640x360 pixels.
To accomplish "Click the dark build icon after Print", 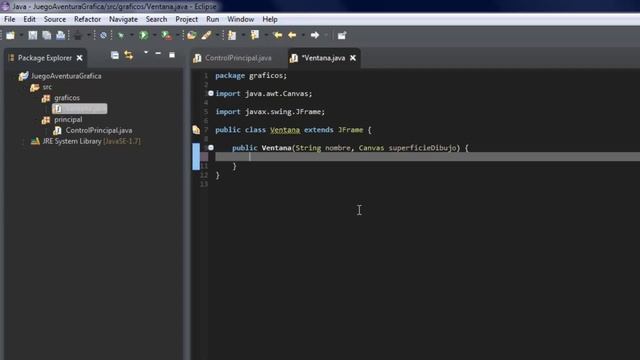I will tap(78, 36).
